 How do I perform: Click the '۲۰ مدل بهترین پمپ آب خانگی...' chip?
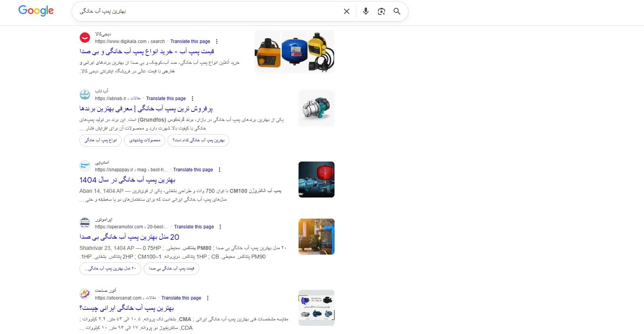(110, 269)
